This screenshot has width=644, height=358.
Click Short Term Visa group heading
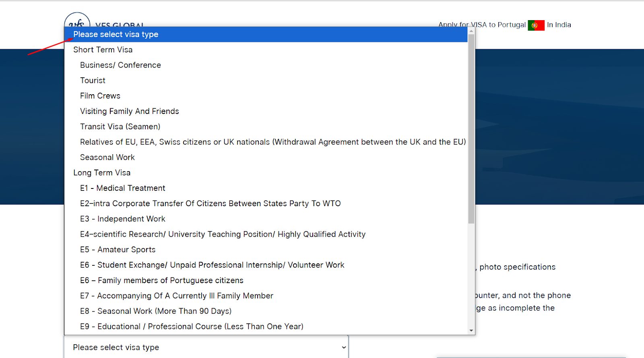pyautogui.click(x=103, y=50)
